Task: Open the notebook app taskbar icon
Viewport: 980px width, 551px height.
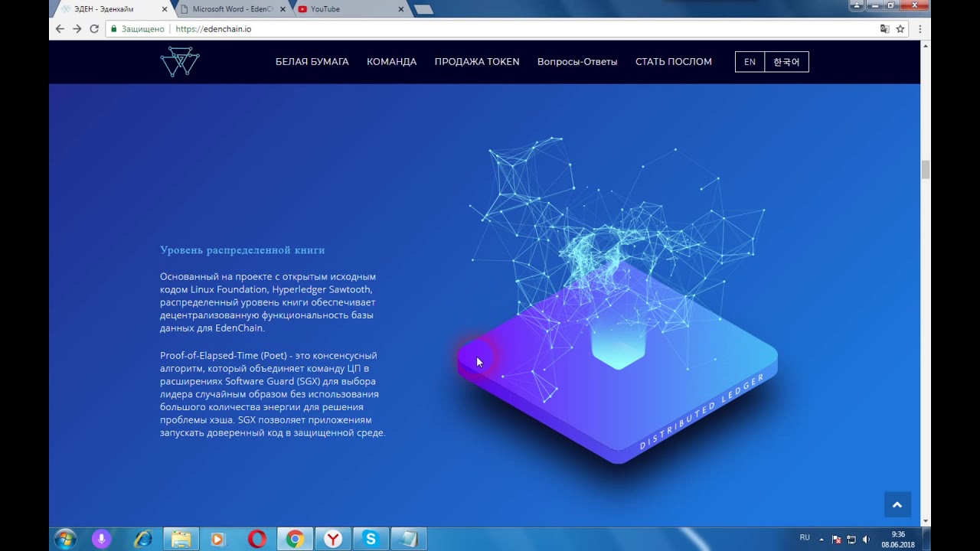Action: (x=410, y=539)
